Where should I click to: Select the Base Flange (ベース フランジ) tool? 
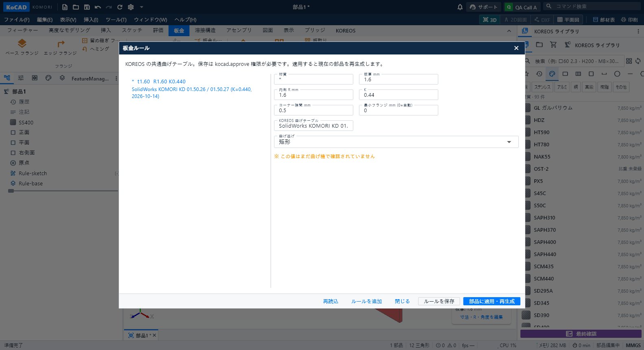(22, 47)
